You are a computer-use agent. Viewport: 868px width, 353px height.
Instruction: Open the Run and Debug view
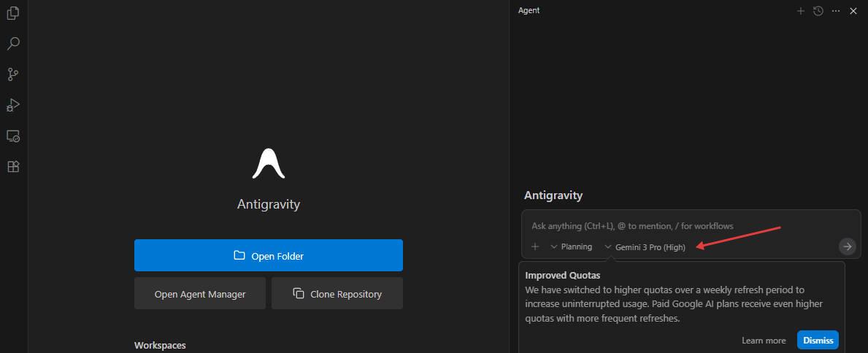(x=13, y=105)
